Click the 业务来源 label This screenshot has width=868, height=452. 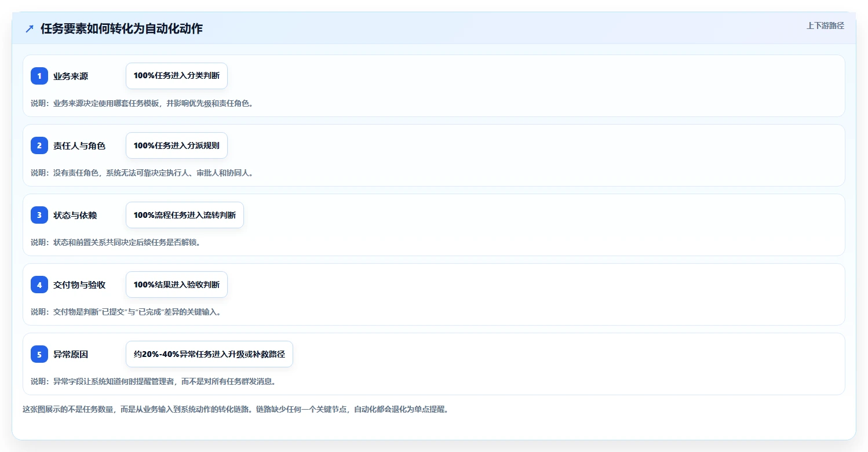71,76
